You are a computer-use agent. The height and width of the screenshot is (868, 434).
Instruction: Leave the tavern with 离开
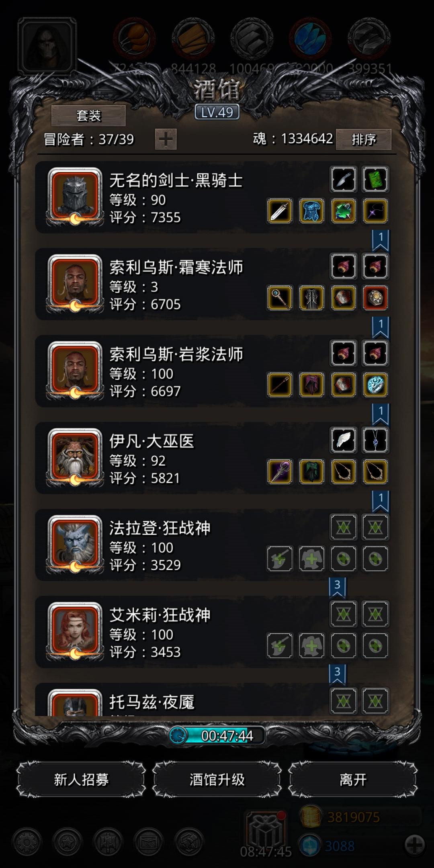(x=353, y=780)
